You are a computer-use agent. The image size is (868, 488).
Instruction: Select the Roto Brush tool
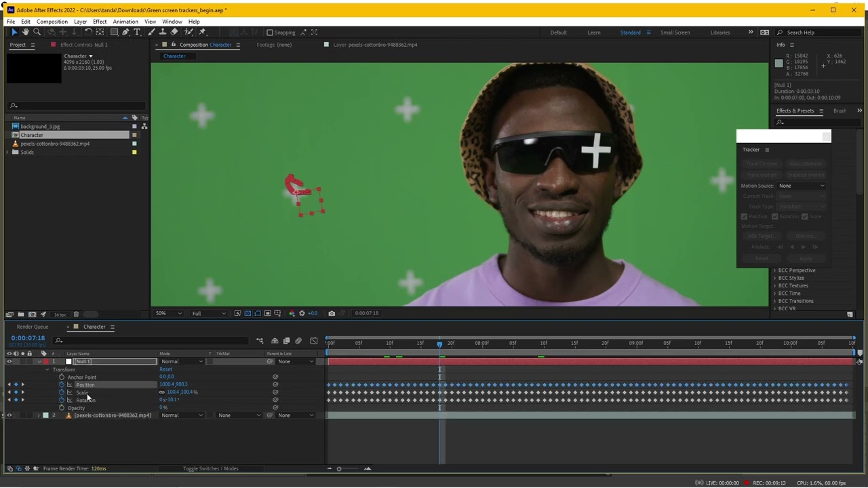[188, 32]
